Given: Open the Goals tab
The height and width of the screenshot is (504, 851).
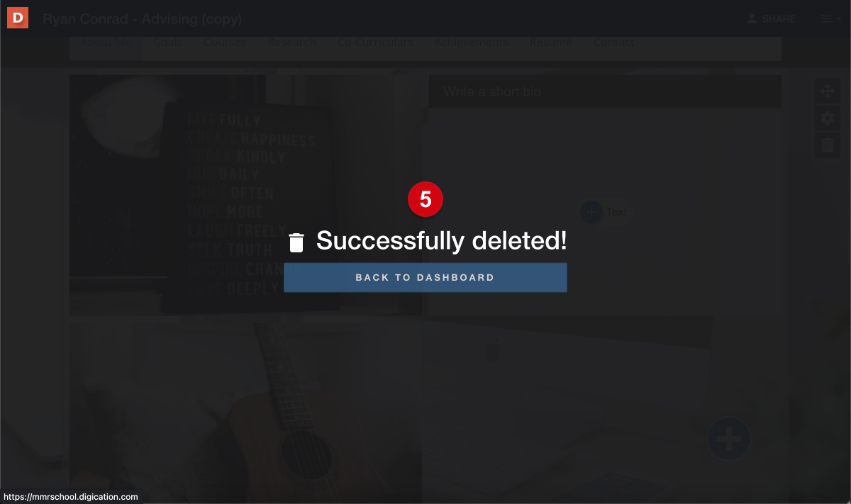Looking at the screenshot, I should [x=167, y=43].
